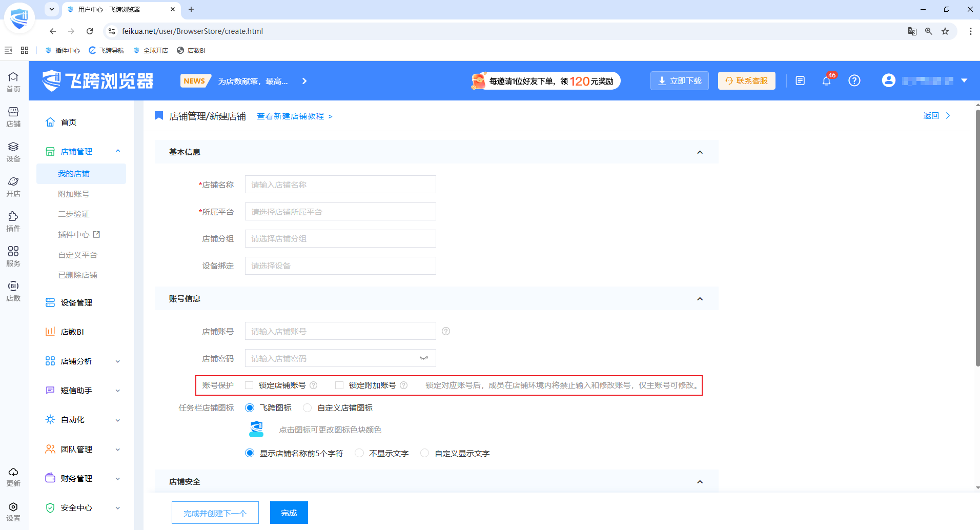The height and width of the screenshot is (530, 980).
Task: Expand the 店铺分析 sidebar menu
Action: click(x=82, y=361)
